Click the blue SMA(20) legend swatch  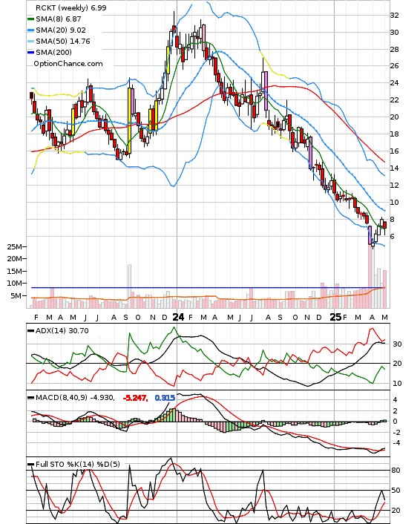click(30, 30)
